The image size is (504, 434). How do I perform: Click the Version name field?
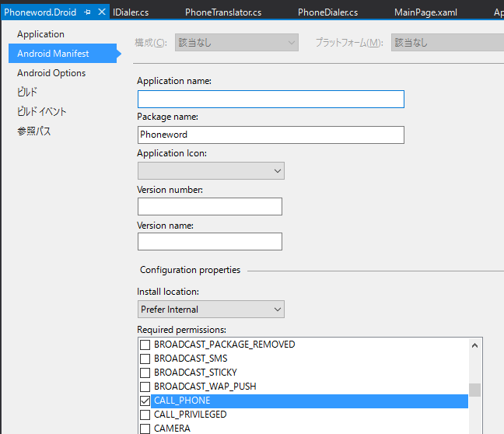[x=210, y=241]
